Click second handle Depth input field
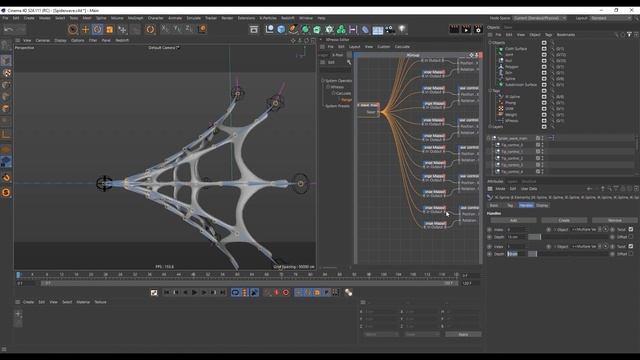Viewport: 640px width, 360px height. pos(516,254)
